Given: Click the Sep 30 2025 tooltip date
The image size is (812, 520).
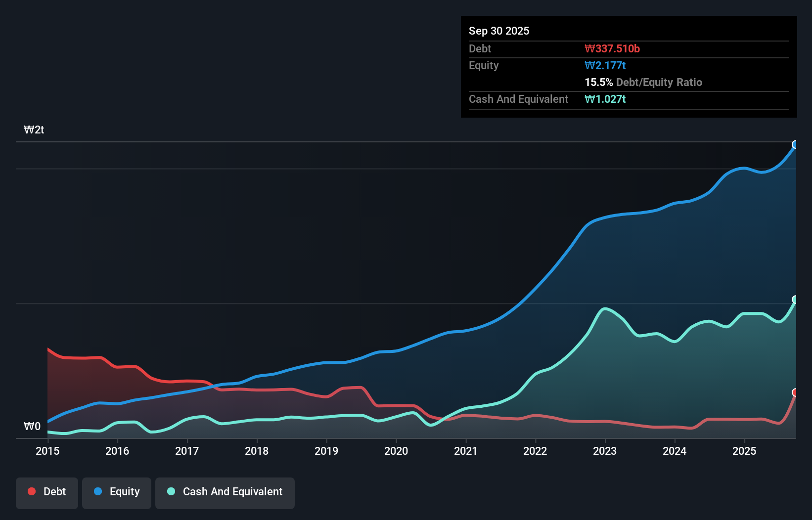Looking at the screenshot, I should [499, 31].
